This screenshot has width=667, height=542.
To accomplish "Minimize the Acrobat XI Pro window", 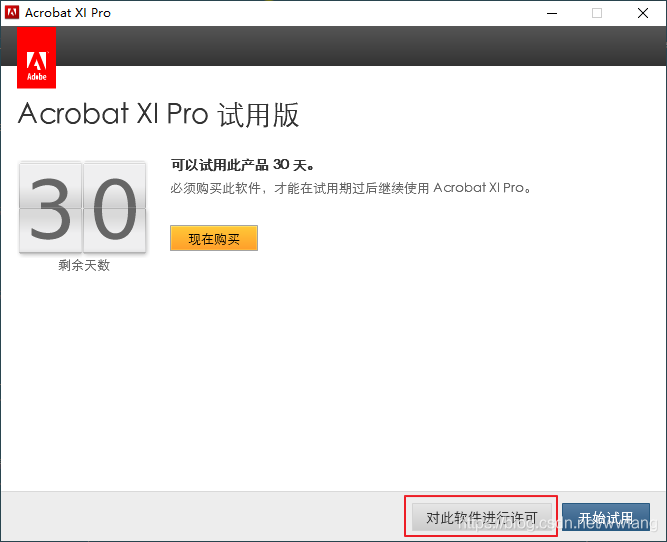I will [x=552, y=13].
